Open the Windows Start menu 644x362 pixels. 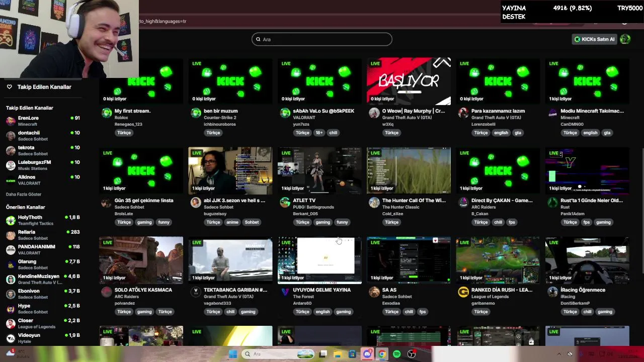click(x=233, y=354)
